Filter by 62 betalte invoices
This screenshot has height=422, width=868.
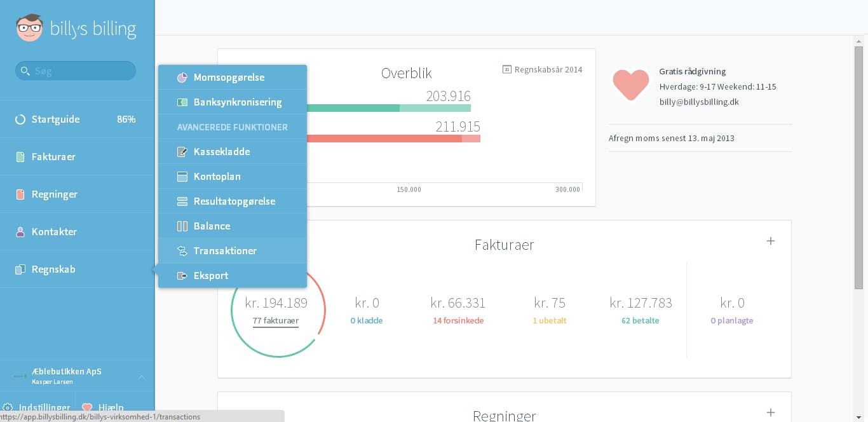click(641, 320)
